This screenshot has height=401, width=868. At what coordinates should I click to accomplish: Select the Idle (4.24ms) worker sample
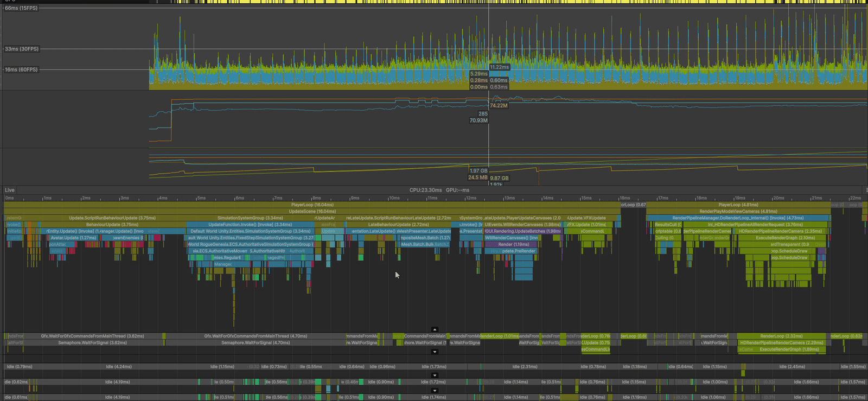coord(118,367)
